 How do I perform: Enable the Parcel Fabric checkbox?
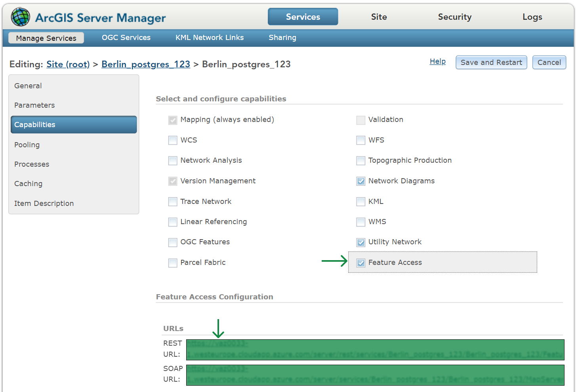pyautogui.click(x=173, y=263)
